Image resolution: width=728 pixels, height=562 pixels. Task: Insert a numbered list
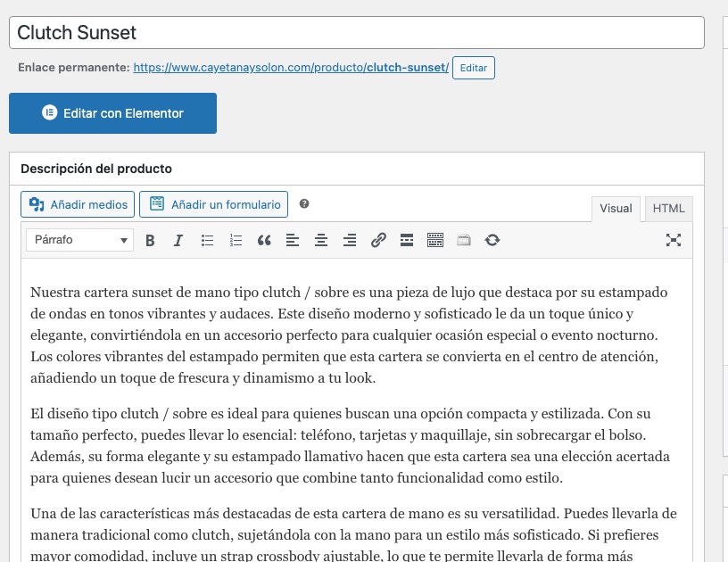coord(236,240)
